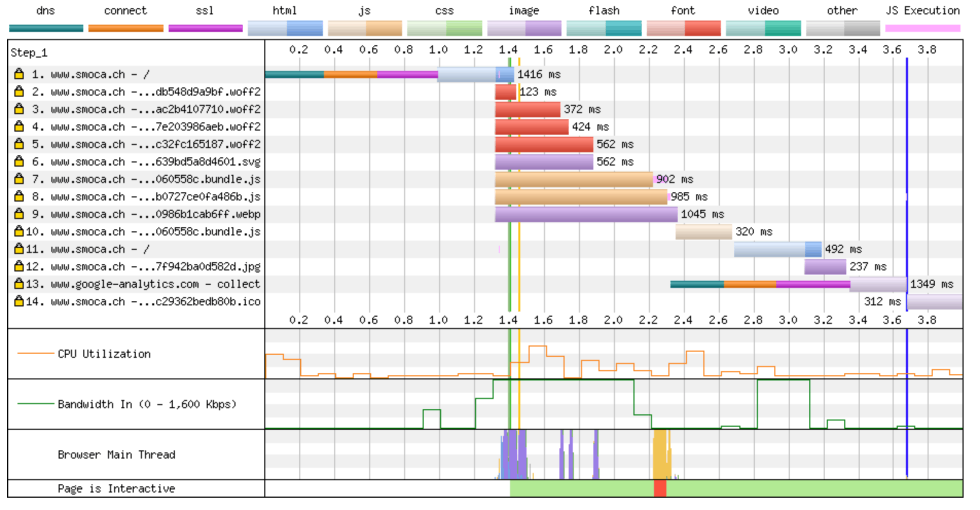Click the 562 ms purple svg bar
Image resolution: width=980 pixels, height=510 pixels.
544,162
